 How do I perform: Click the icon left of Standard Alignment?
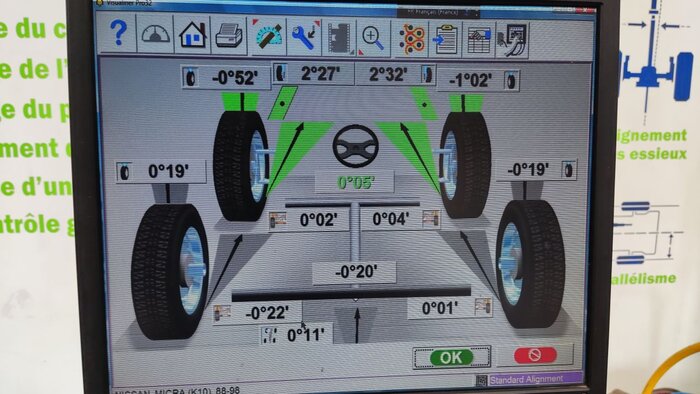pyautogui.click(x=481, y=381)
